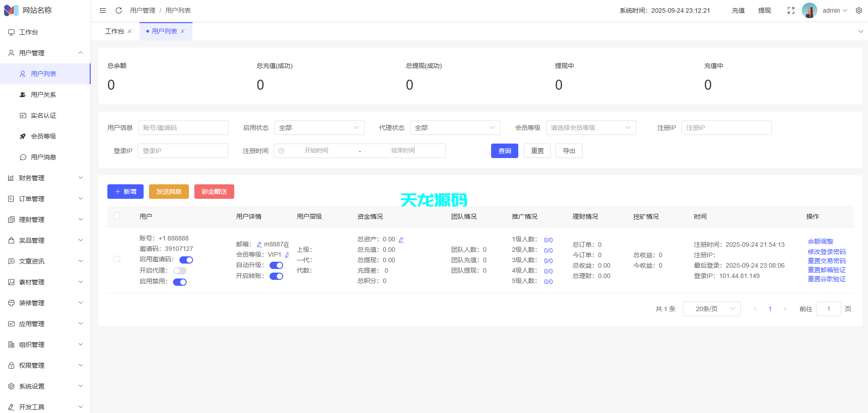Open the 启用状态 dropdown showing 全部
This screenshot has width=868, height=413.
tap(319, 128)
